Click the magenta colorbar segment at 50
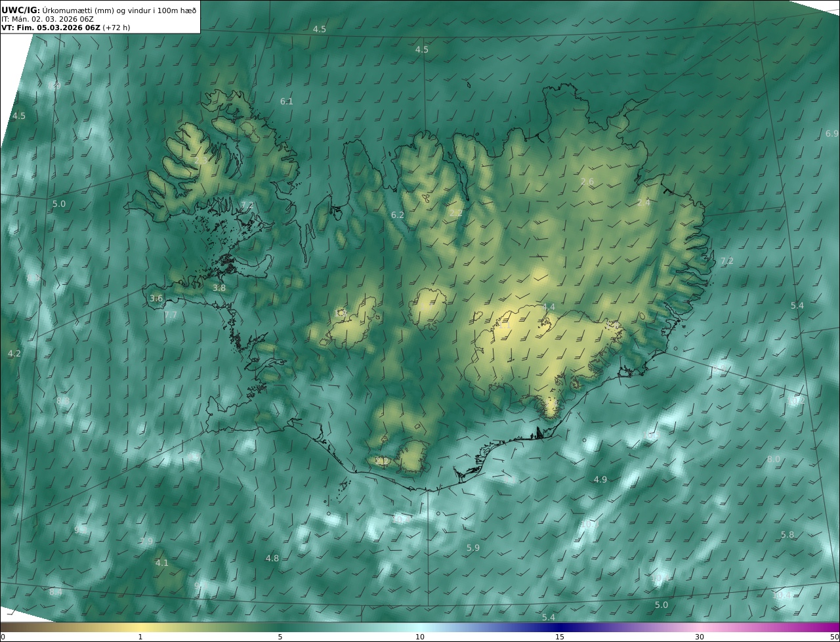 point(833,627)
